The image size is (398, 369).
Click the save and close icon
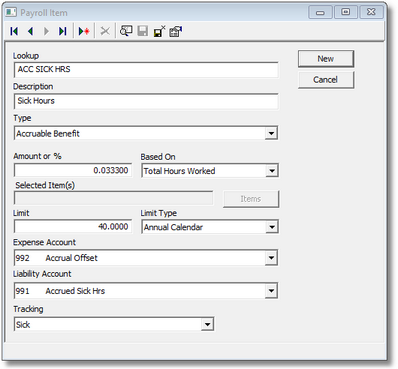coord(159,31)
